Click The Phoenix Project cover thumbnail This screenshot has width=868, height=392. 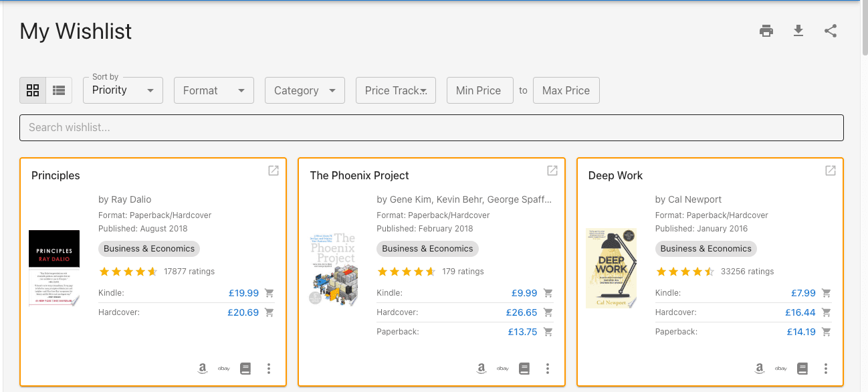tap(332, 268)
